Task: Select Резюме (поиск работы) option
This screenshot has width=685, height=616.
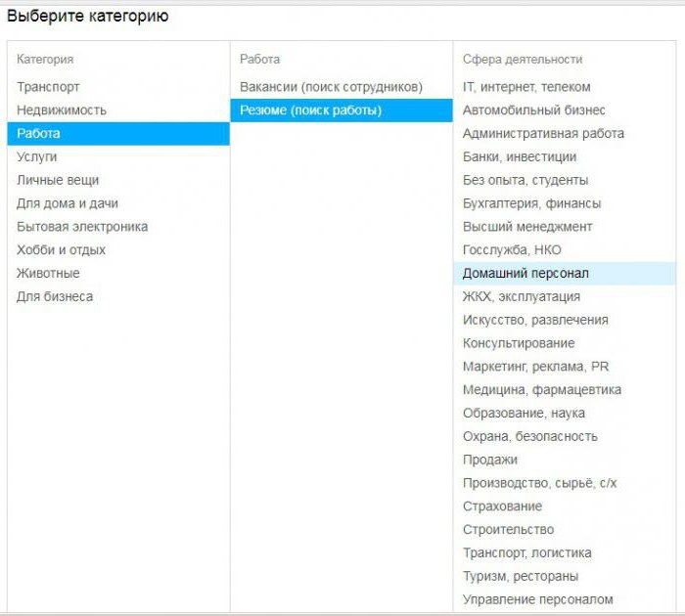Action: pos(342,110)
